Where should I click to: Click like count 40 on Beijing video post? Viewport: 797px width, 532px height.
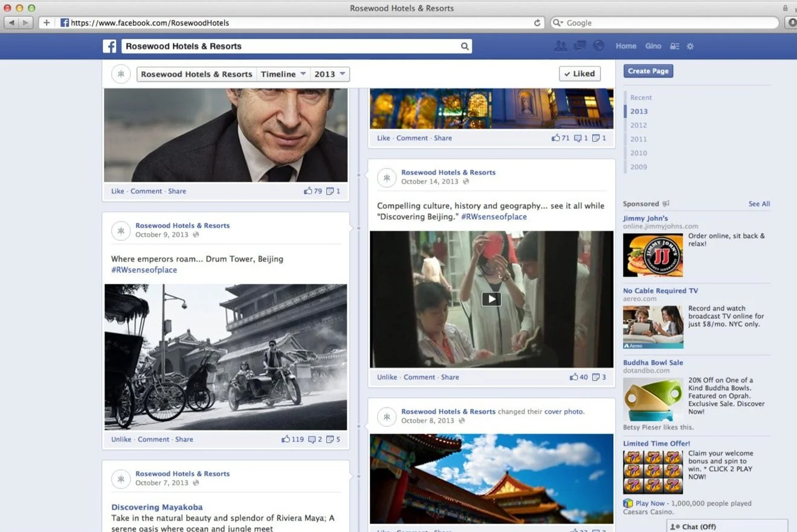[579, 377]
